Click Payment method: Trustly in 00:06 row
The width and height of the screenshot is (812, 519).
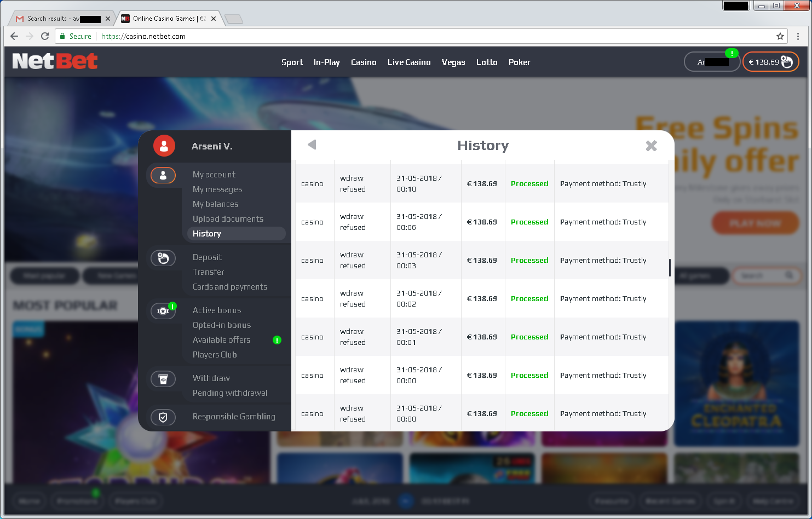(x=603, y=222)
